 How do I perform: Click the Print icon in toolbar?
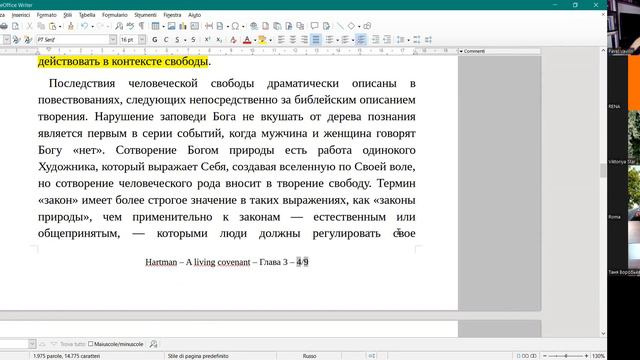click(4, 26)
